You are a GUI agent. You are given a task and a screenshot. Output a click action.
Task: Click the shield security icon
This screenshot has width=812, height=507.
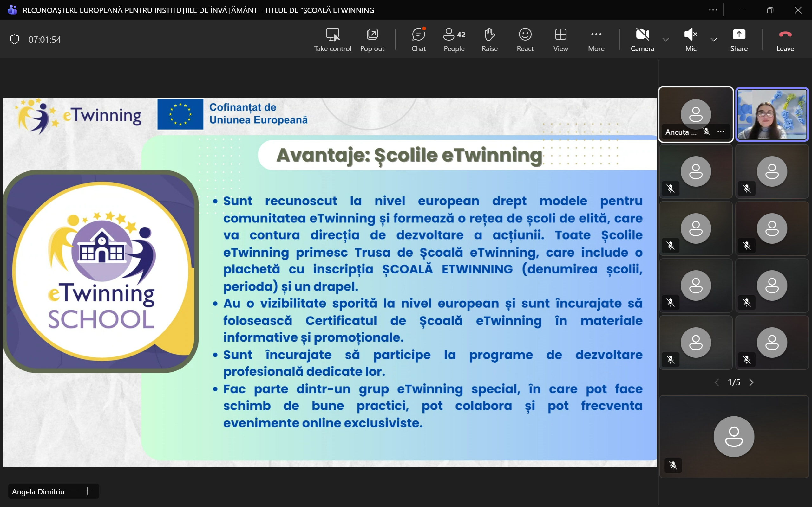point(14,40)
